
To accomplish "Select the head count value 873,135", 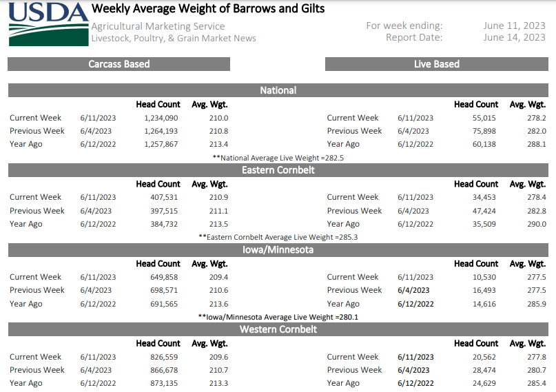I will click(164, 383).
